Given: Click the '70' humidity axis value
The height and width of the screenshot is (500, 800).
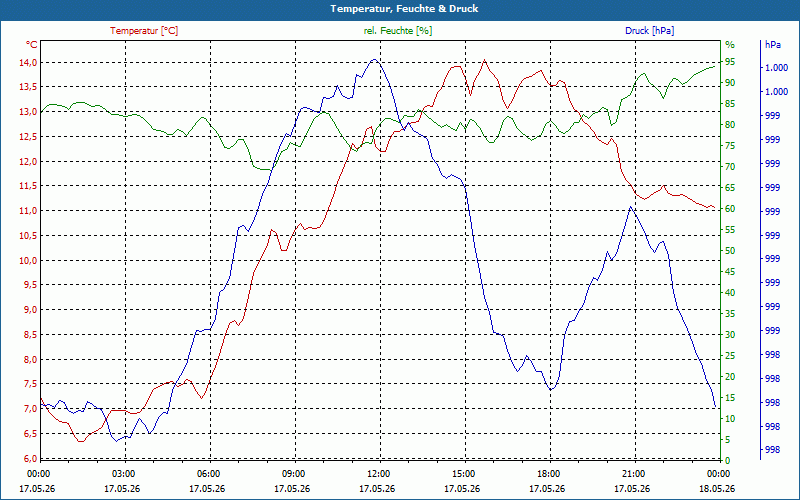Looking at the screenshot, I should (x=730, y=167).
